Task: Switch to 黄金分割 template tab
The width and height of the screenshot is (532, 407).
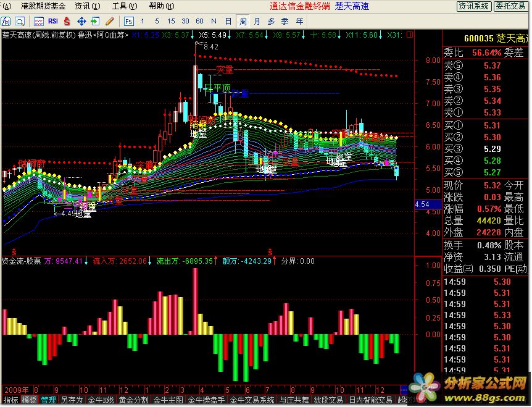Action: pos(133,400)
